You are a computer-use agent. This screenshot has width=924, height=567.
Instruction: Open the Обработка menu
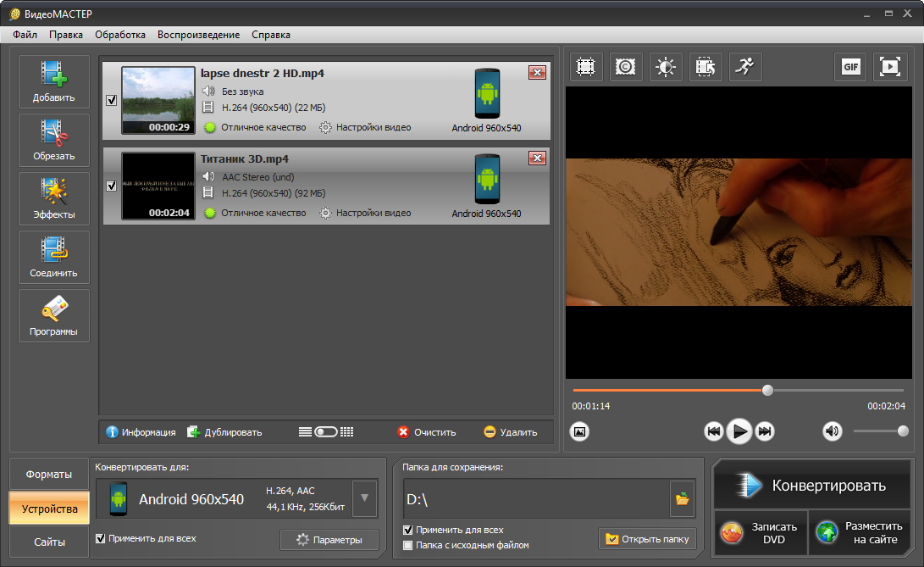coord(120,35)
